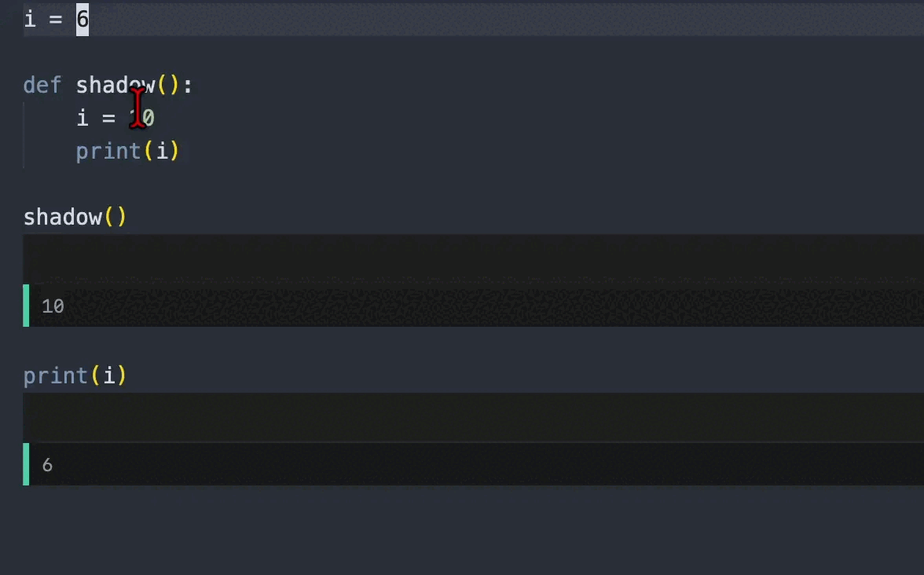Click the i argument in the bottom print call

(108, 375)
